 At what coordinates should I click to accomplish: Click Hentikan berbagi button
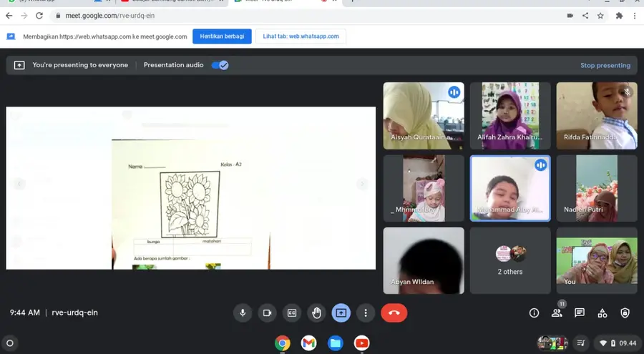222,36
